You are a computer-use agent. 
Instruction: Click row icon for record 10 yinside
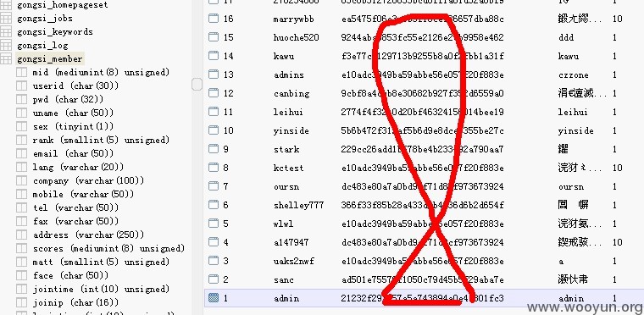click(x=214, y=130)
